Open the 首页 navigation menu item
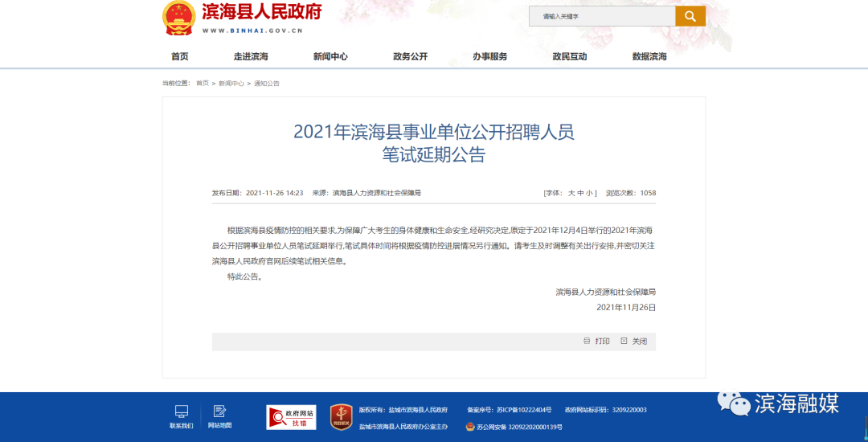Viewport: 868px width, 442px height. click(x=179, y=56)
